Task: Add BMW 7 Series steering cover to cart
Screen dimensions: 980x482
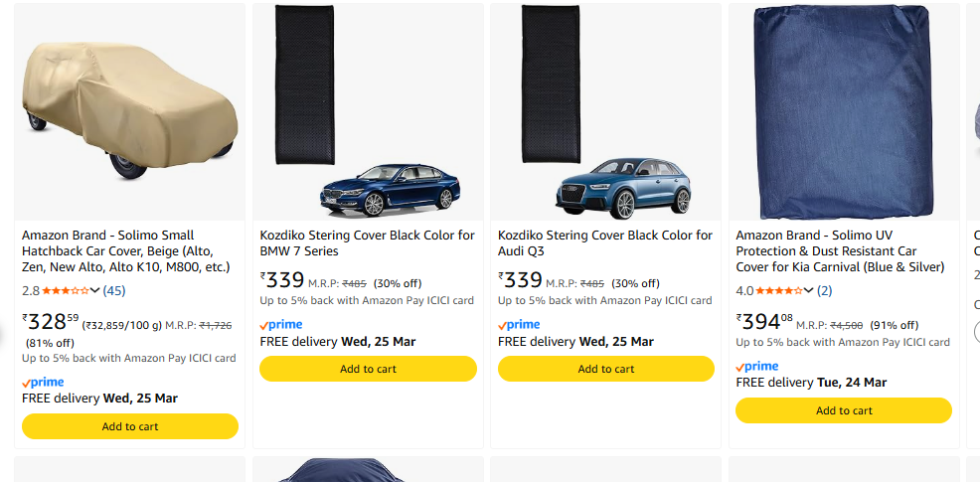Action: click(368, 369)
